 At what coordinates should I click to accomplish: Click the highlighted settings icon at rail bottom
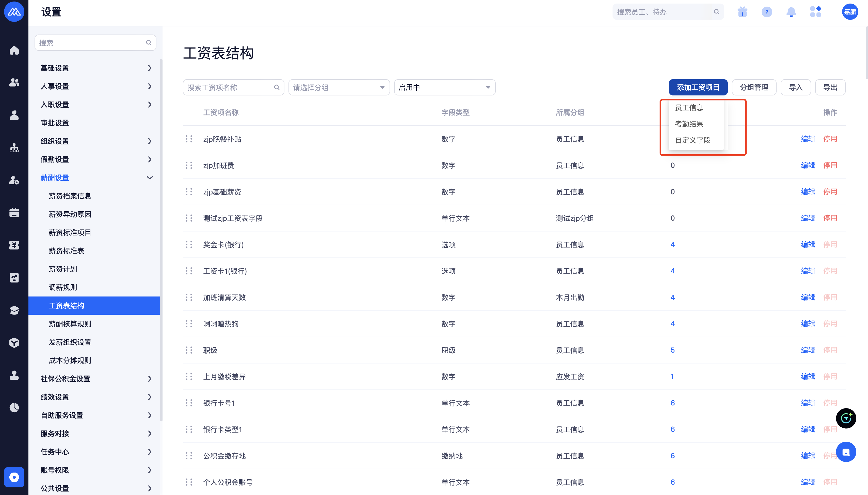14,477
